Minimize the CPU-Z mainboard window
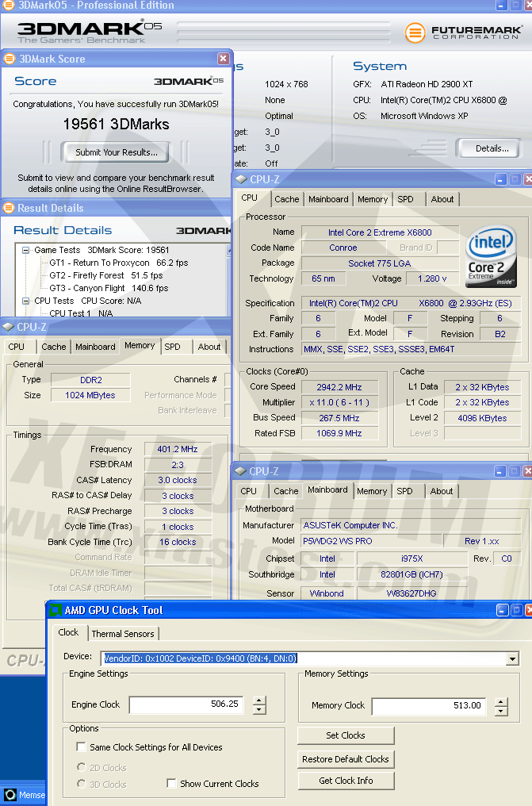 click(500, 471)
